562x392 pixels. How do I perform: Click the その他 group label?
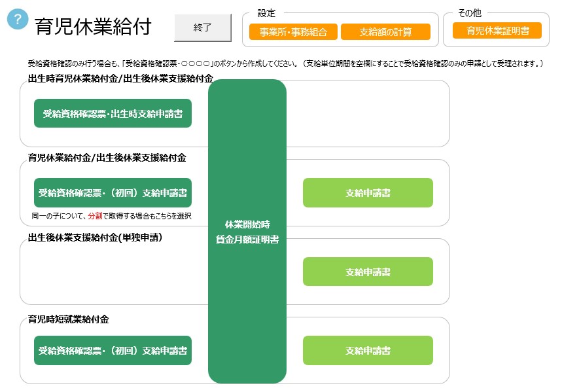tap(469, 13)
